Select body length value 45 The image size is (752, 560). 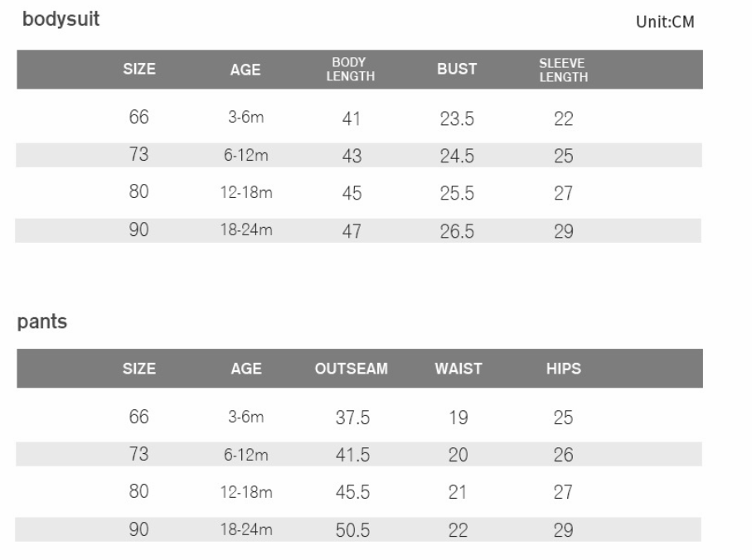point(352,194)
